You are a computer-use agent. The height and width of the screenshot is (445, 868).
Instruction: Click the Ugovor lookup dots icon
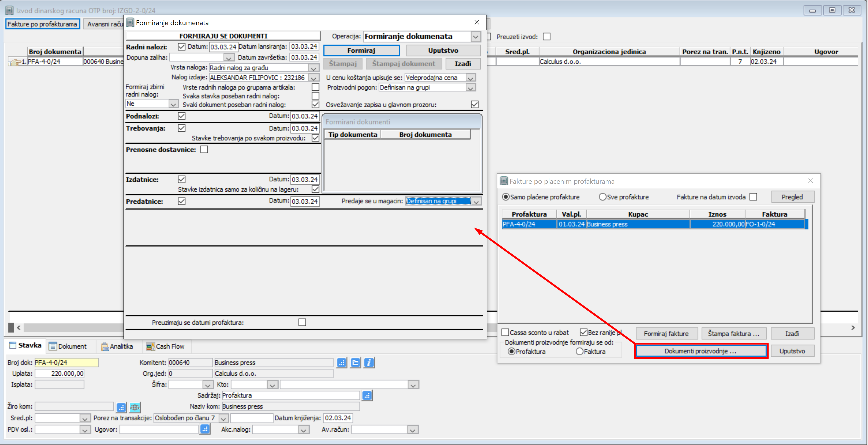pyautogui.click(x=205, y=429)
